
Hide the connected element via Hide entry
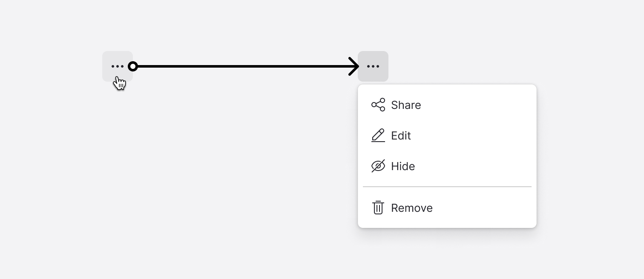pyautogui.click(x=403, y=166)
